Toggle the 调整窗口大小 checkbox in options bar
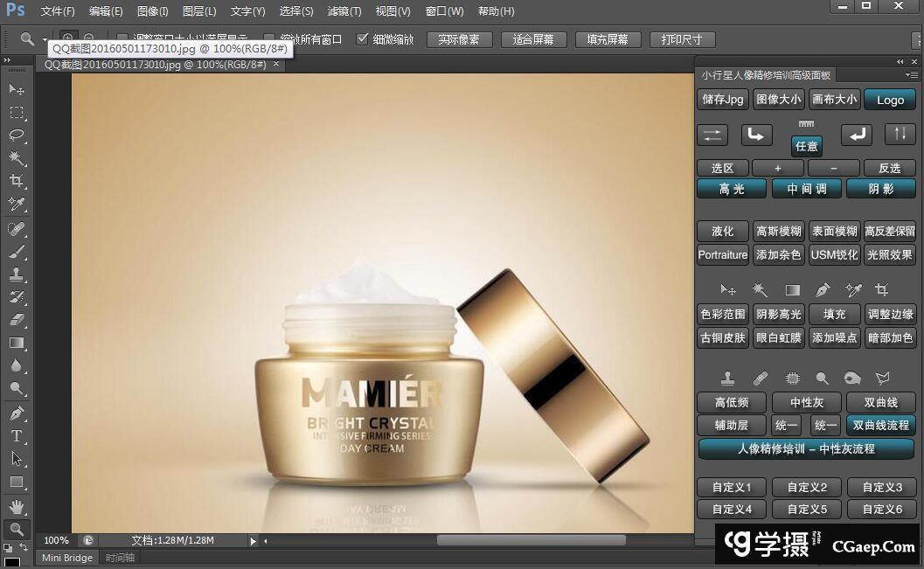This screenshot has width=924, height=569. (x=122, y=39)
